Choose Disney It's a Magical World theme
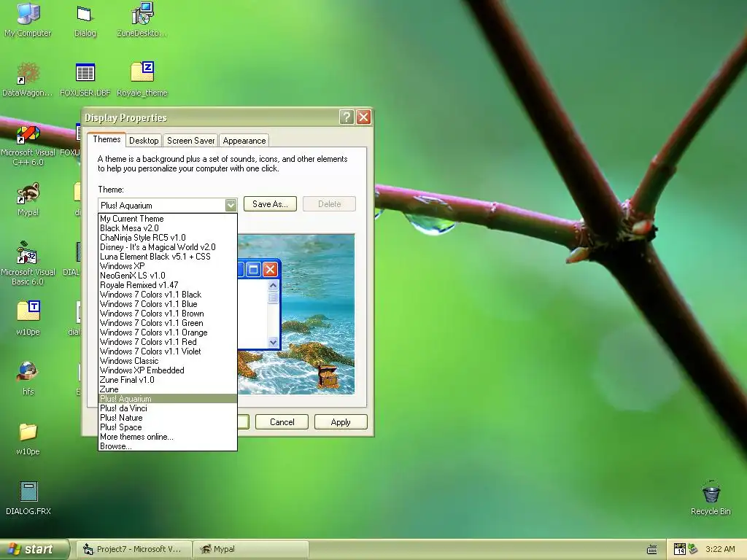 pos(168,247)
